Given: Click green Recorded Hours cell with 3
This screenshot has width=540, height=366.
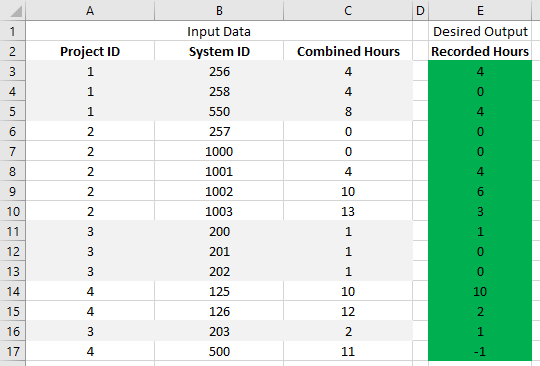Looking at the screenshot, I should tap(480, 211).
